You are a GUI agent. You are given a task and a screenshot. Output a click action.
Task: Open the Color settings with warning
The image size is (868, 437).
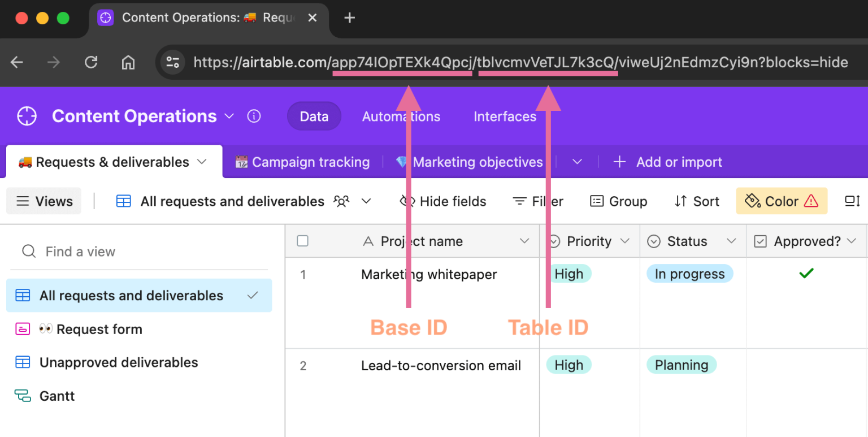[x=782, y=201]
